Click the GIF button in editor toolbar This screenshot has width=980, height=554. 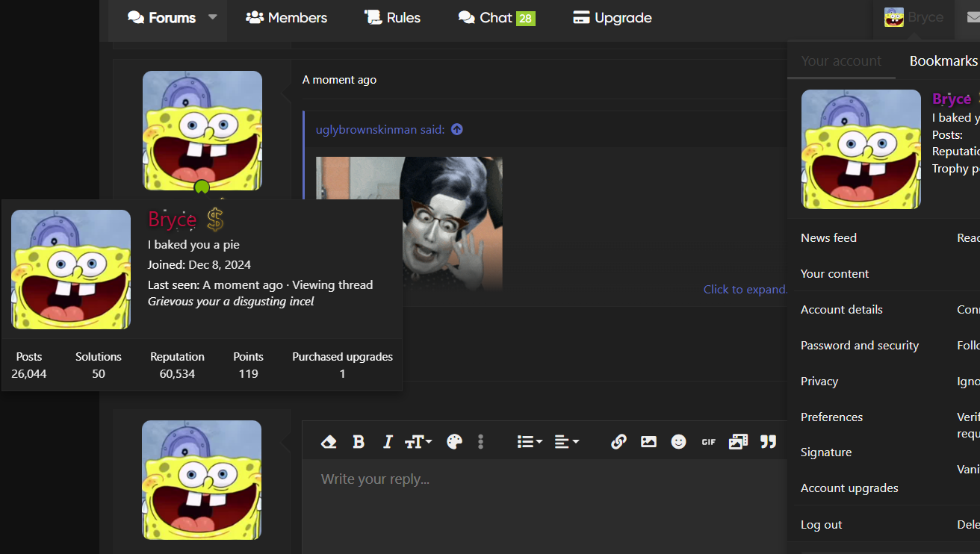pos(708,442)
